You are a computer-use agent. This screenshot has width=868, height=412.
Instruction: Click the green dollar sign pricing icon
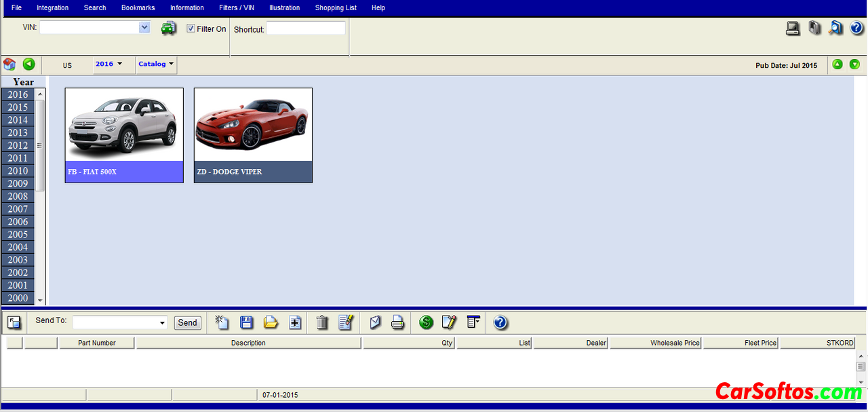[x=426, y=322]
